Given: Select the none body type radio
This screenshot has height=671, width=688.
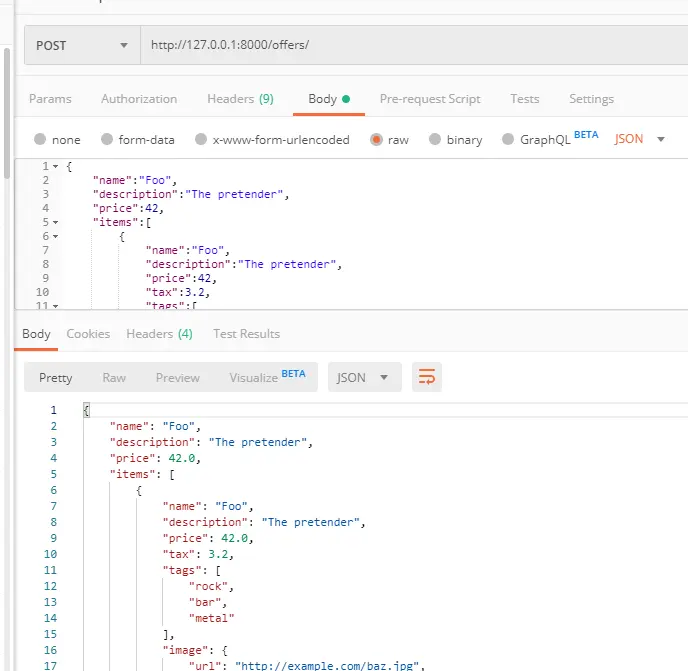Looking at the screenshot, I should coord(40,140).
